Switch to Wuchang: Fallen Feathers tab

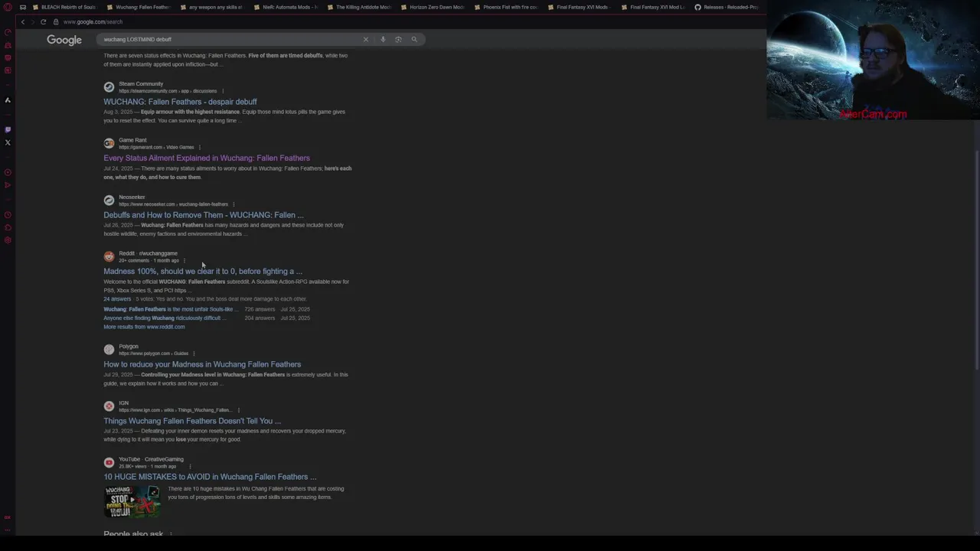[x=139, y=7]
